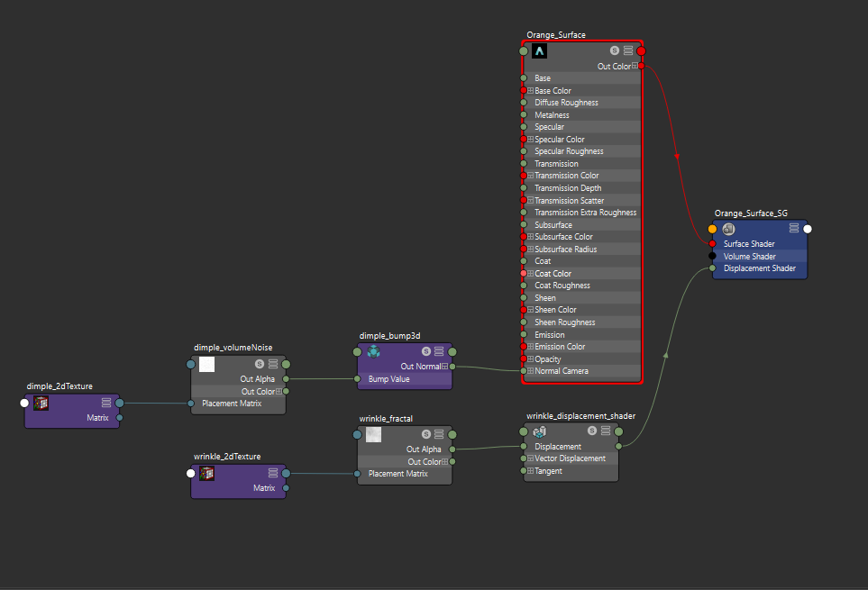Screen dimensions: 868x590
Task: Click the Orange_Surface aiStandardSurface node icon
Action: click(540, 51)
